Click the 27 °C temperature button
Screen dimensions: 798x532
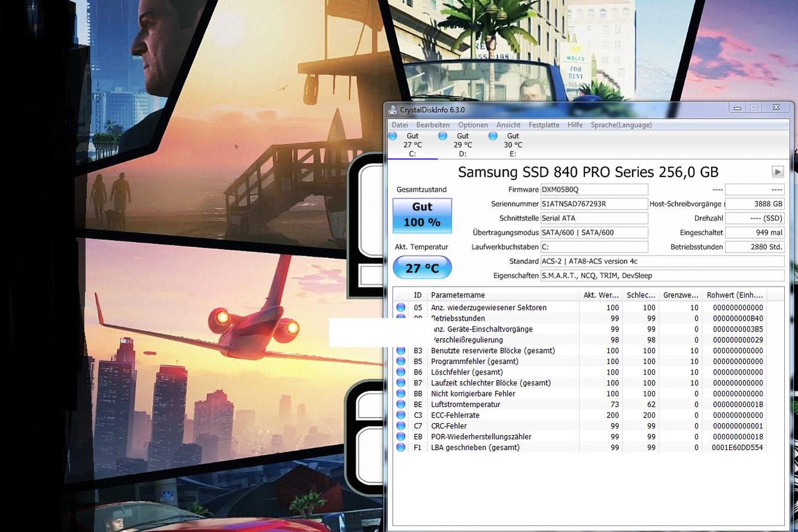pos(422,268)
